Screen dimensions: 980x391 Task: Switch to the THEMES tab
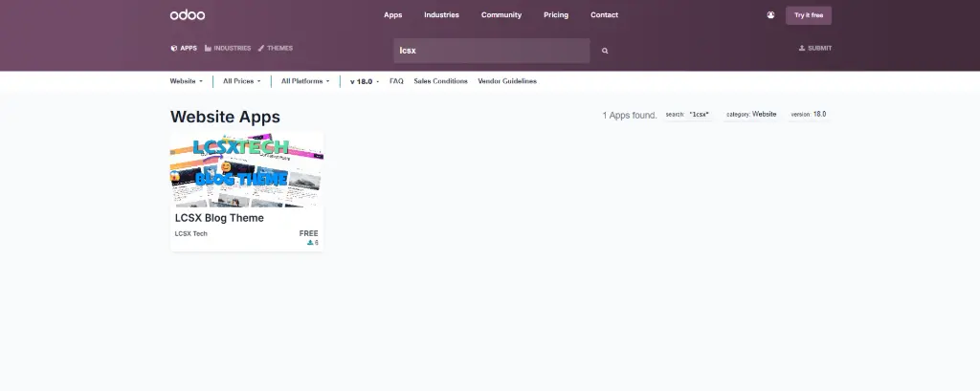click(275, 48)
